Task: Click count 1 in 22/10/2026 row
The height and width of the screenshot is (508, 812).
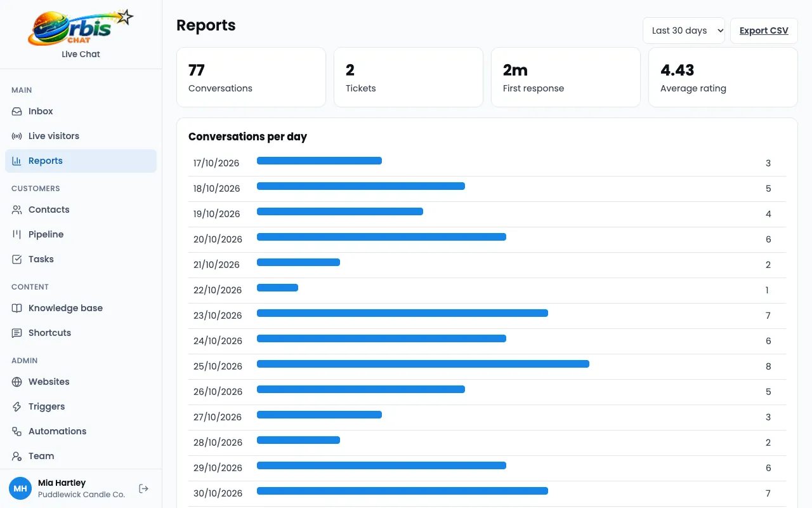Action: (767, 290)
